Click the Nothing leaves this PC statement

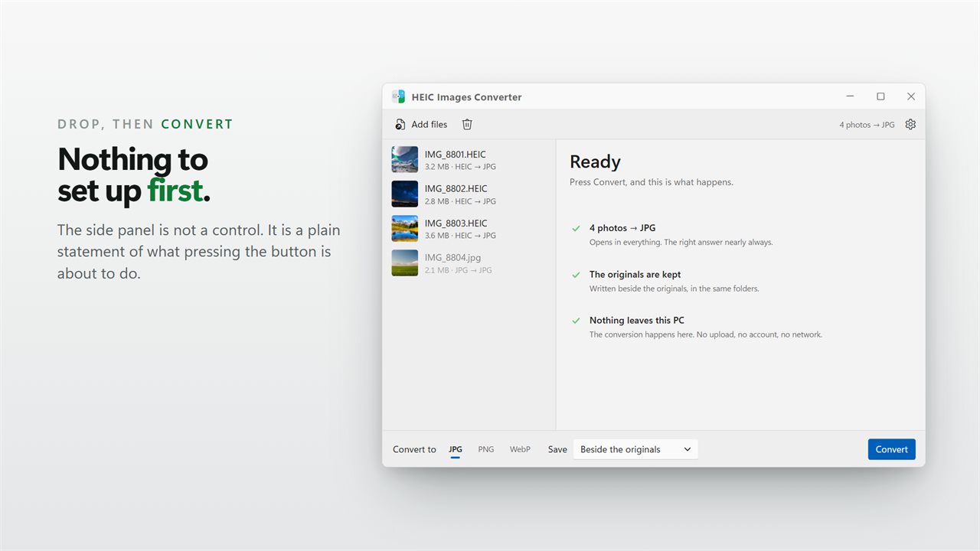tap(637, 320)
